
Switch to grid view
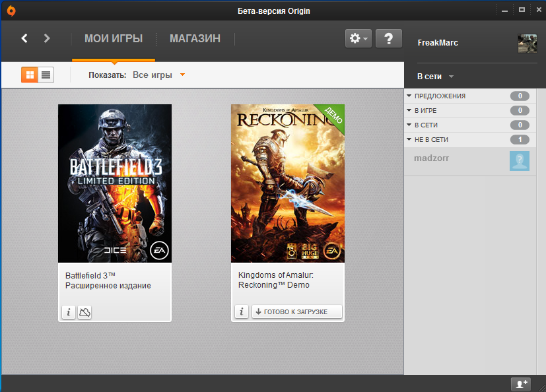coord(30,75)
